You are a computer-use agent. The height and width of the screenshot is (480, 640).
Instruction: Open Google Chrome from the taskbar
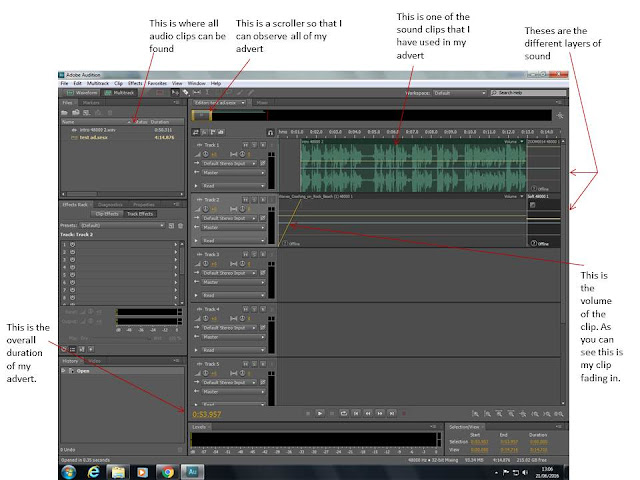167,472
